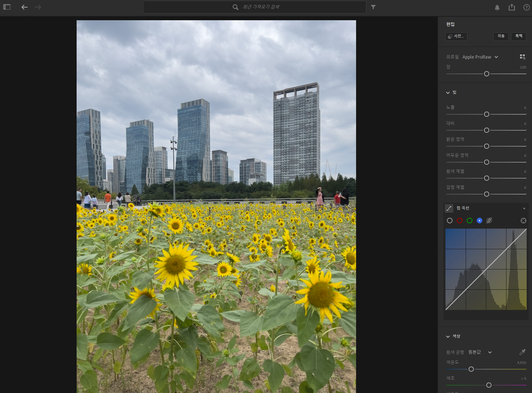Click the 점 곡선 label
Screen dimensions: 532x393
tap(463, 208)
